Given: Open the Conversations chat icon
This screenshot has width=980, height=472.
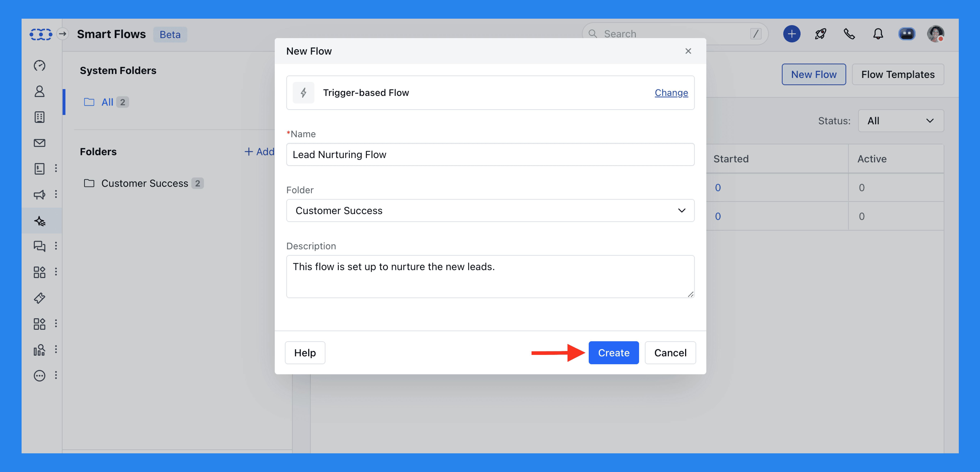Looking at the screenshot, I should click(x=40, y=246).
